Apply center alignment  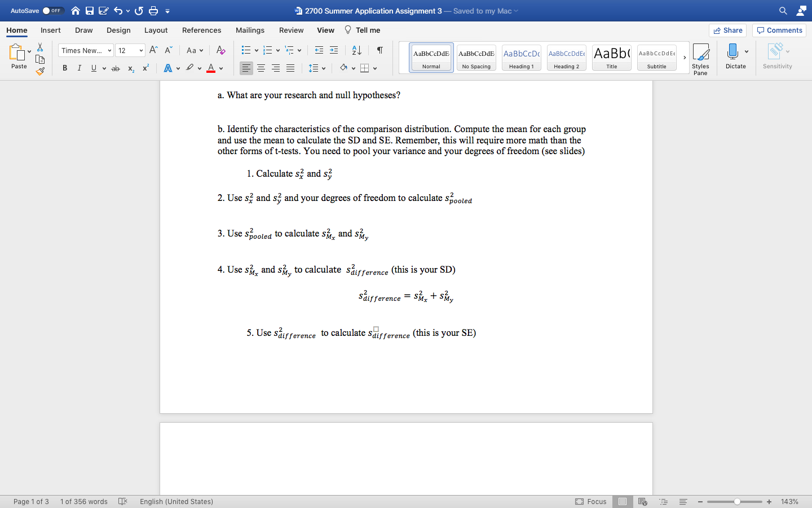261,68
